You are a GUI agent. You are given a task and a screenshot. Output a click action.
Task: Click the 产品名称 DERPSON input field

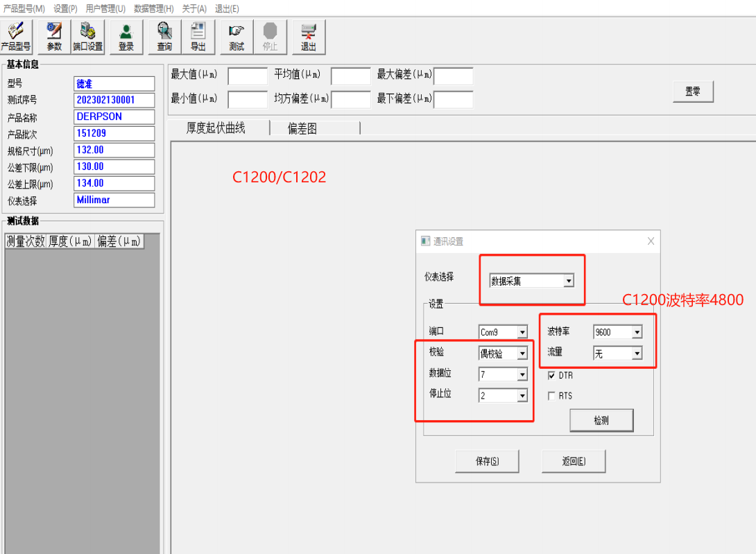(114, 117)
